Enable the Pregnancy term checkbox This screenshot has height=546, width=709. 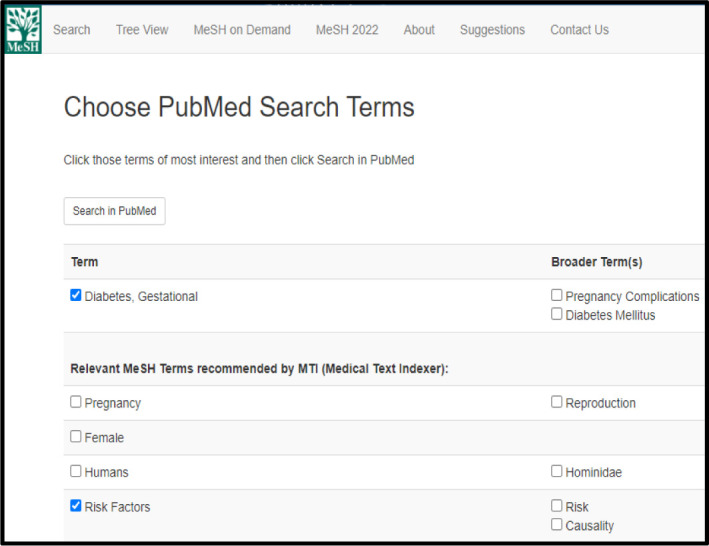tap(76, 402)
